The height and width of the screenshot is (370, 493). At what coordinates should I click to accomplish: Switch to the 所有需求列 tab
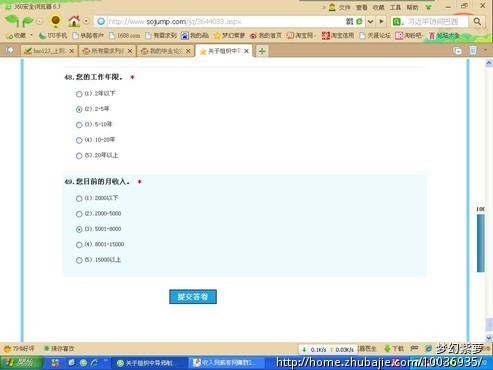click(107, 51)
